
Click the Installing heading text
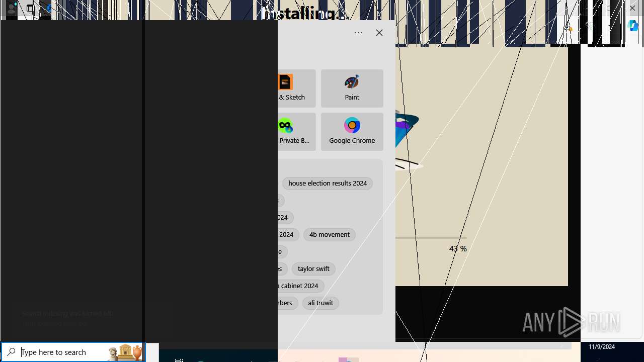[x=306, y=14]
